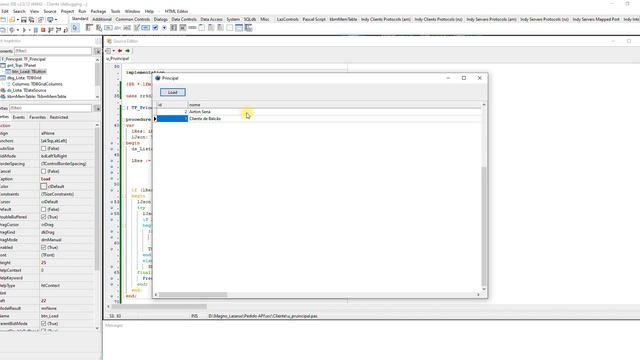Click the Save toolbar icon
The height and width of the screenshot is (360, 640).
[24, 20]
